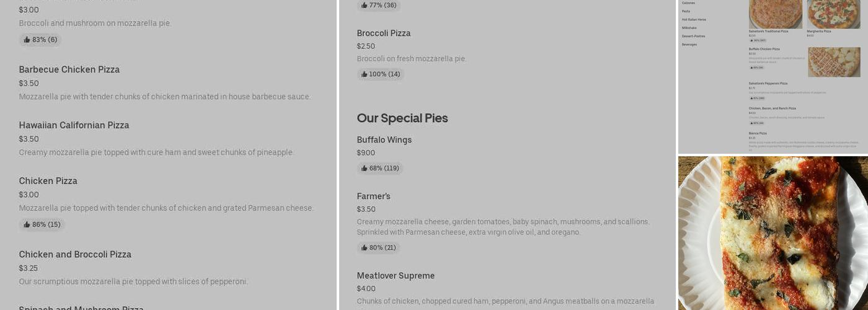Select the Hawaiian Californian Pizza item

[74, 125]
